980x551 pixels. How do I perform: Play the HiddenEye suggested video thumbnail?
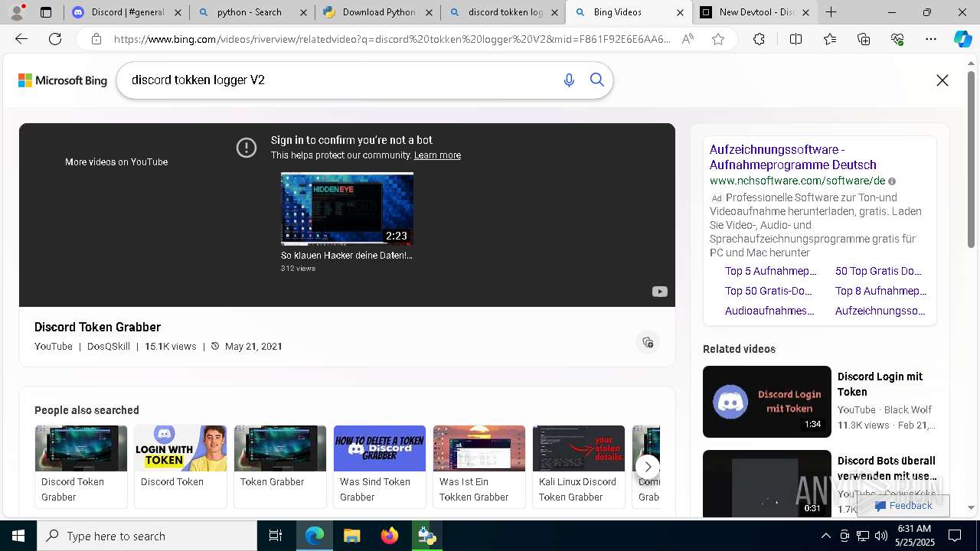point(347,208)
